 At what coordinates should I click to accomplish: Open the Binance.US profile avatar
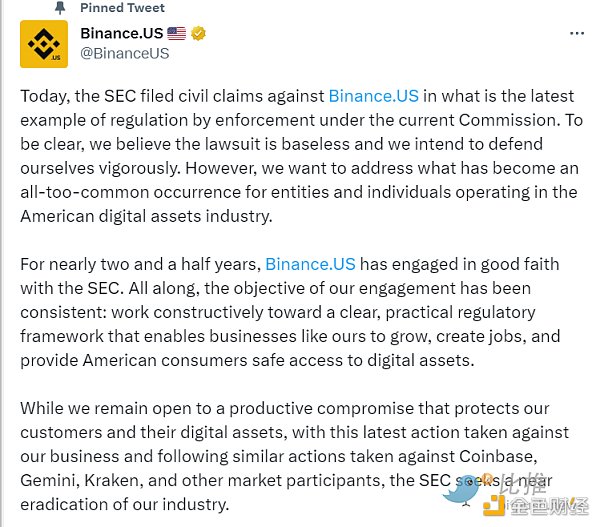44,44
